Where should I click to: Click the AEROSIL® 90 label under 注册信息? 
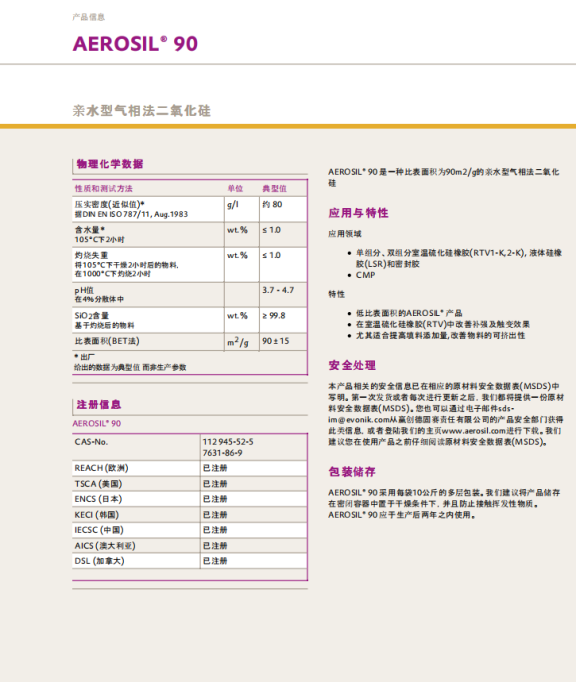(97, 423)
